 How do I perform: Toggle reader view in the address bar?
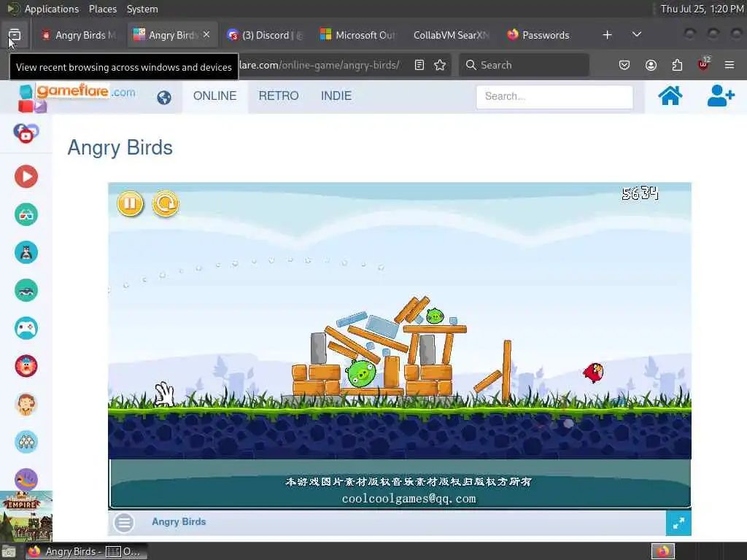(x=419, y=65)
